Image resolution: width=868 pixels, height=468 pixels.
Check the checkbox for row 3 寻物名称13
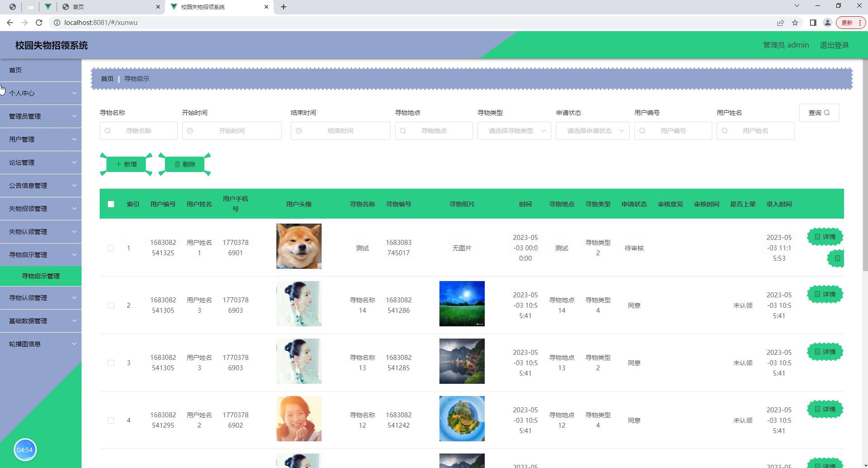point(111,363)
